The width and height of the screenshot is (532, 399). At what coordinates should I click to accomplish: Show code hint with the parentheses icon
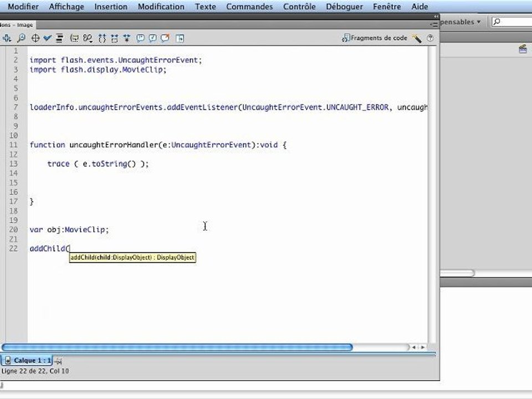74,38
